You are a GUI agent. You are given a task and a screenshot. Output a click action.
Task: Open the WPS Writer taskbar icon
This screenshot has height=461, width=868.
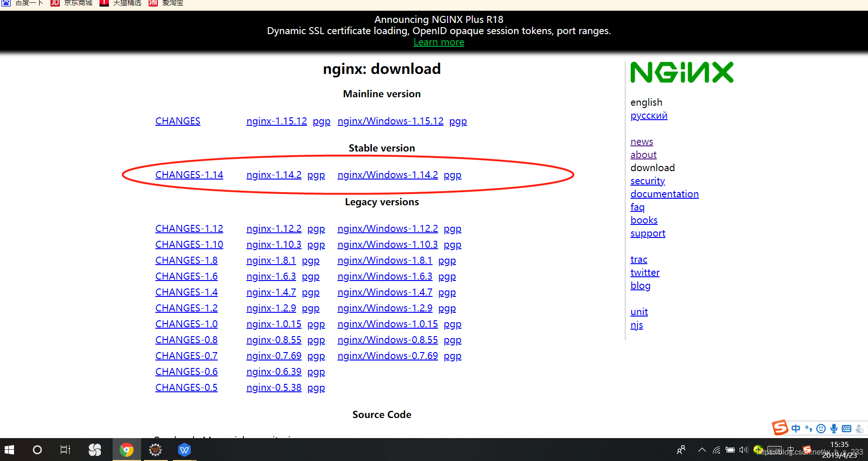click(x=185, y=450)
